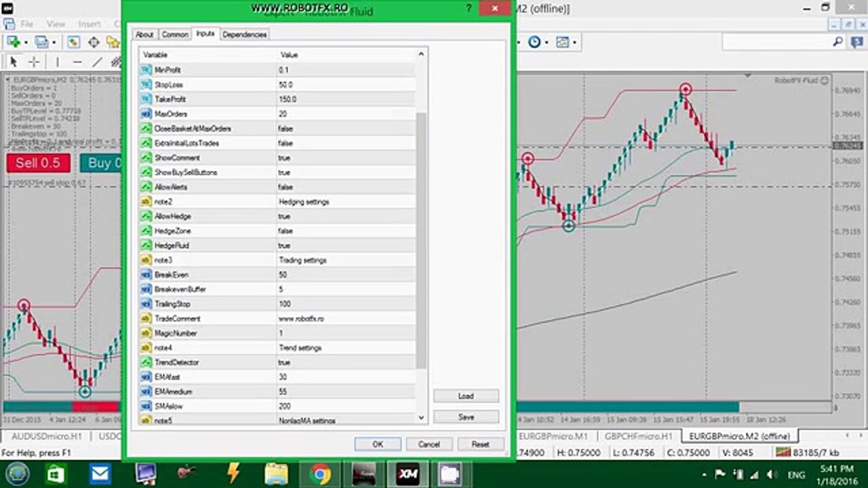This screenshot has width=868, height=488.
Task: Select the crosshair tool
Action: [x=33, y=62]
